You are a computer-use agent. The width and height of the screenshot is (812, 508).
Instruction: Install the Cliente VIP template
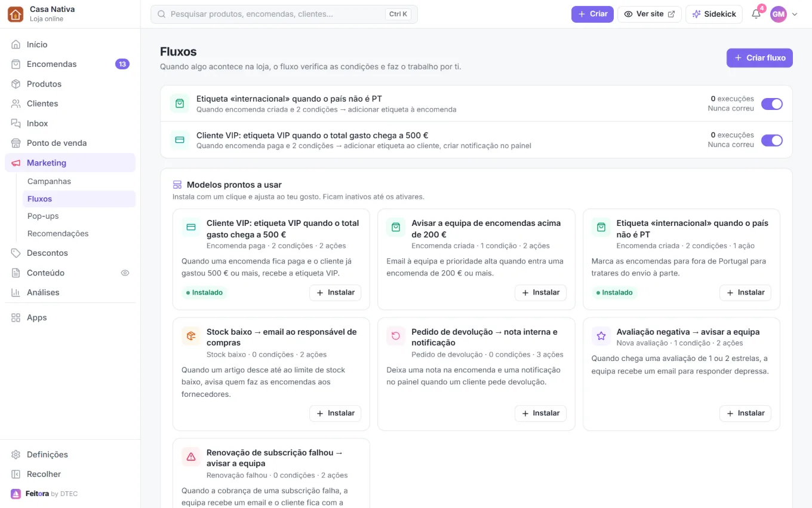click(x=335, y=292)
